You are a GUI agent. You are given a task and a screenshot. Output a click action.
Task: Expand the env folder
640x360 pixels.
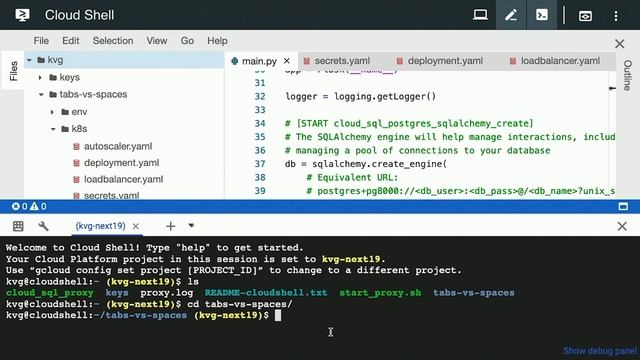pyautogui.click(x=52, y=112)
